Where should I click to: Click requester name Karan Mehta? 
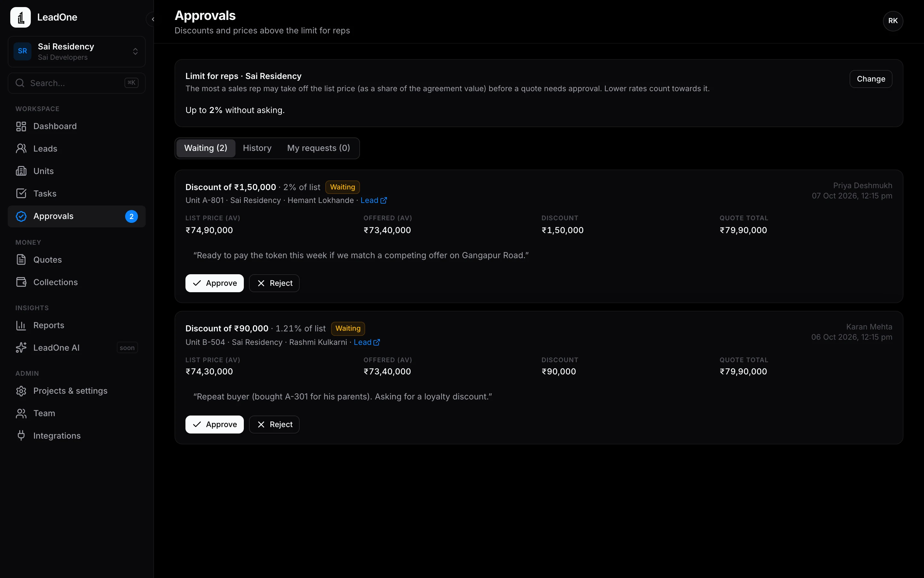869,327
